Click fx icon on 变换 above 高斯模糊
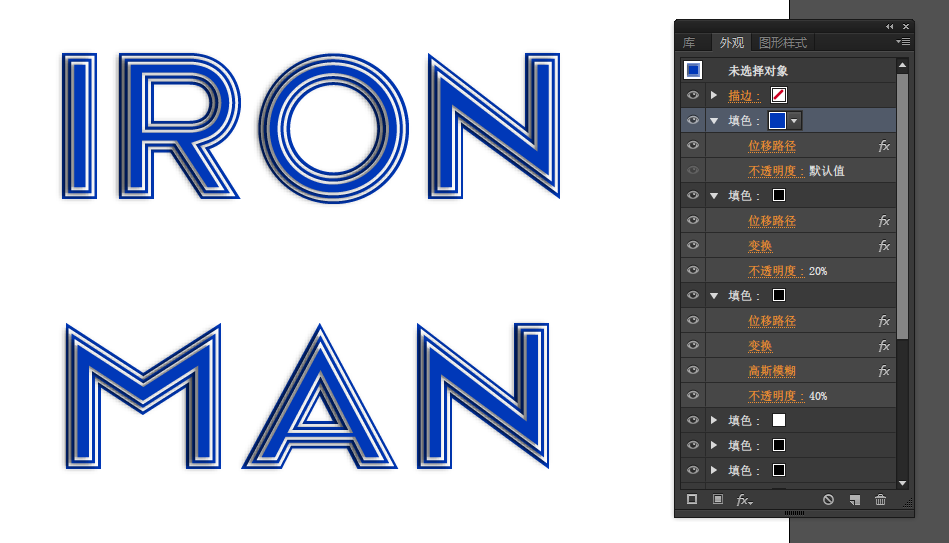This screenshot has width=949, height=543. [x=884, y=346]
